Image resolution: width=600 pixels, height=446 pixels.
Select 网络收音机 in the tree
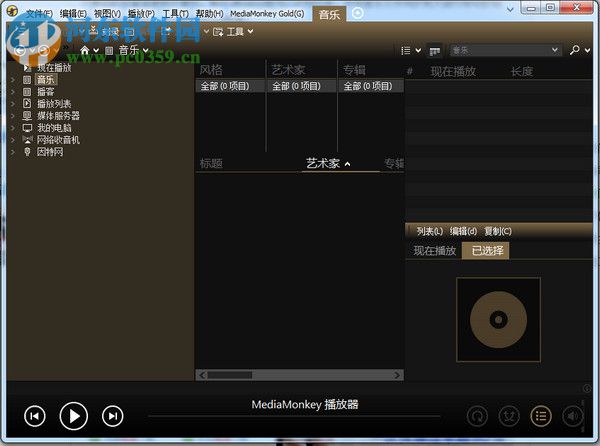click(58, 140)
